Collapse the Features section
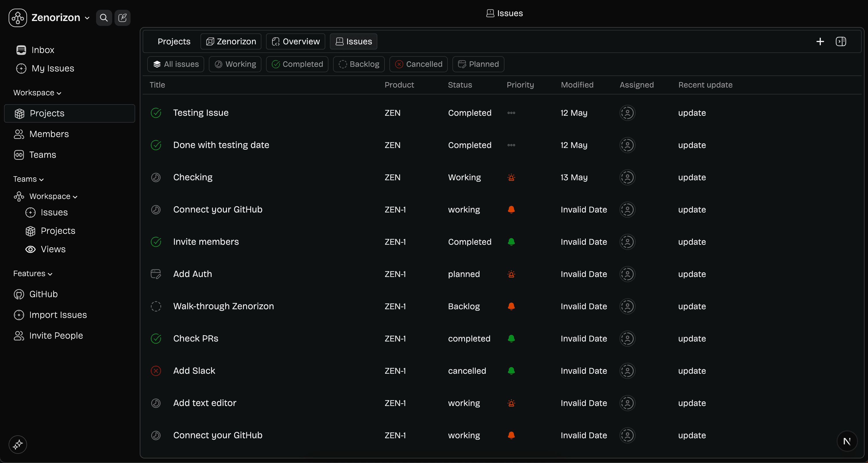868x463 pixels. [33, 274]
